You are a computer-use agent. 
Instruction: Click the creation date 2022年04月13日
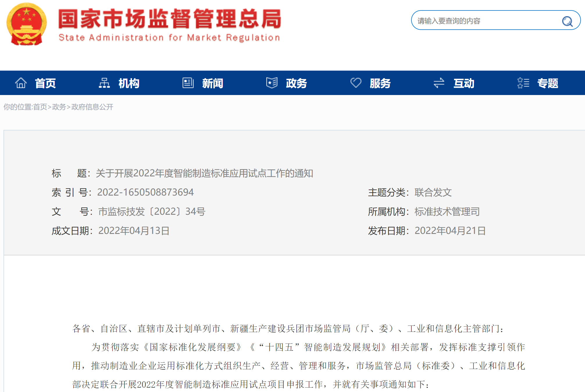pos(134,231)
